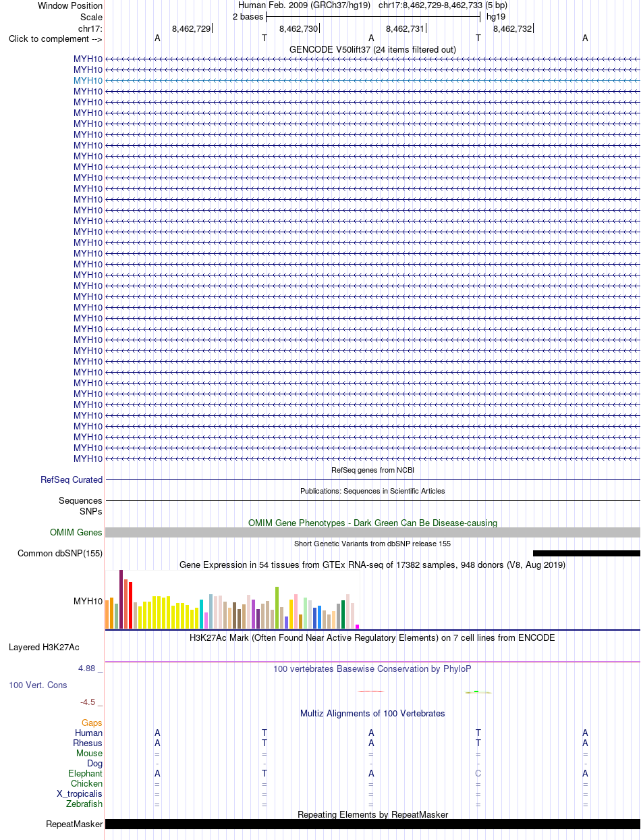641x840 pixels.
Task: Click the light-blue highlighted MYH10 transcript label
Action: pyautogui.click(x=88, y=80)
